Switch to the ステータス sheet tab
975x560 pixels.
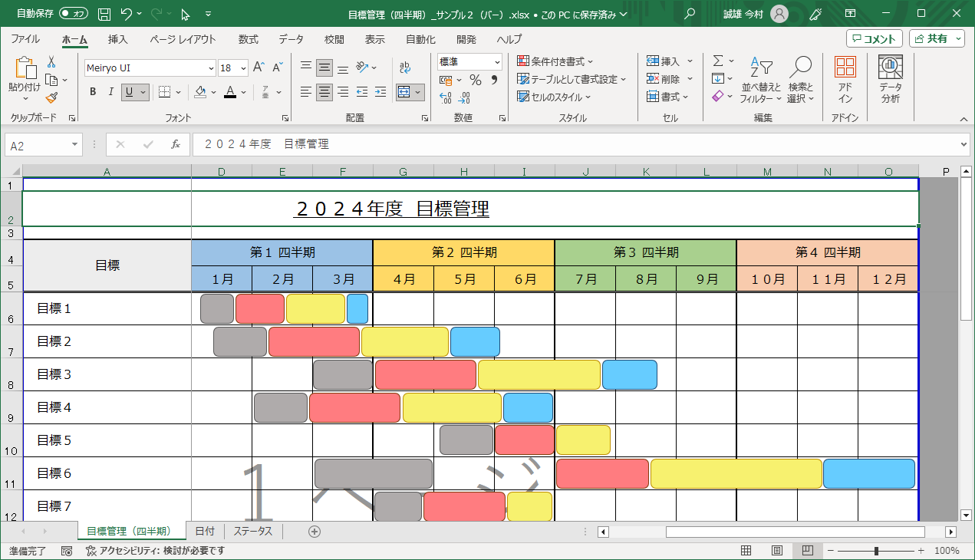point(253,532)
